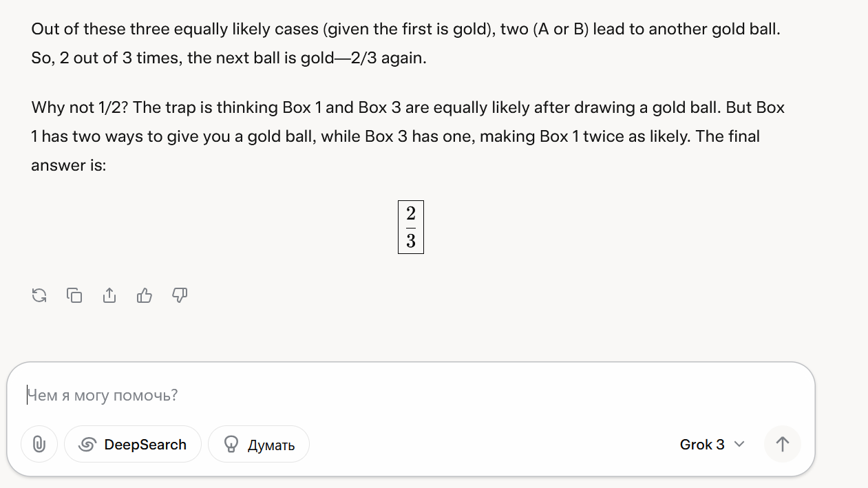Enable the Думать thinking mode
This screenshot has height=488, width=868.
pyautogui.click(x=259, y=445)
